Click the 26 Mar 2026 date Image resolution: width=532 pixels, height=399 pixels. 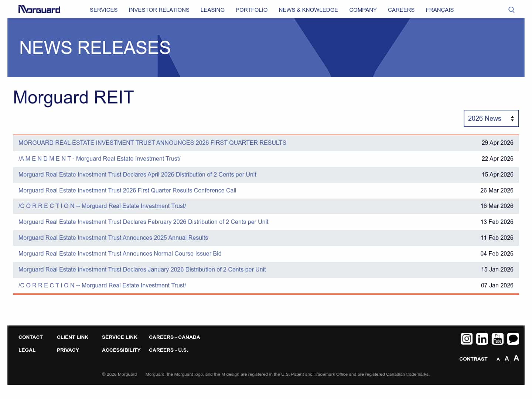coord(497,191)
